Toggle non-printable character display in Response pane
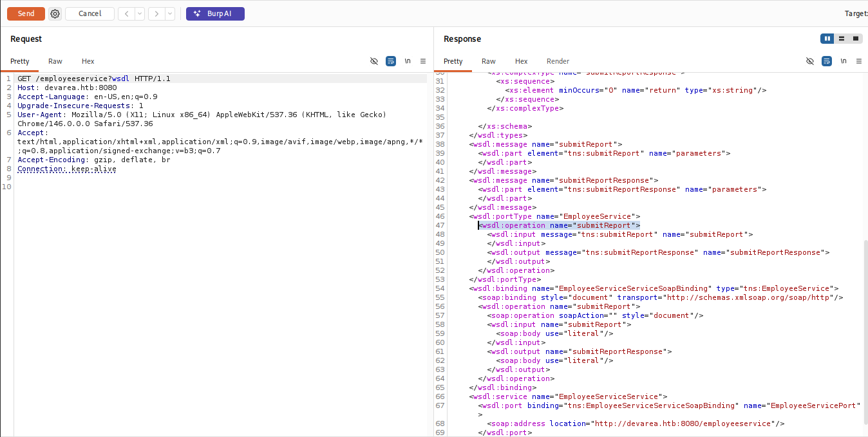The height and width of the screenshot is (437, 868). 810,61
